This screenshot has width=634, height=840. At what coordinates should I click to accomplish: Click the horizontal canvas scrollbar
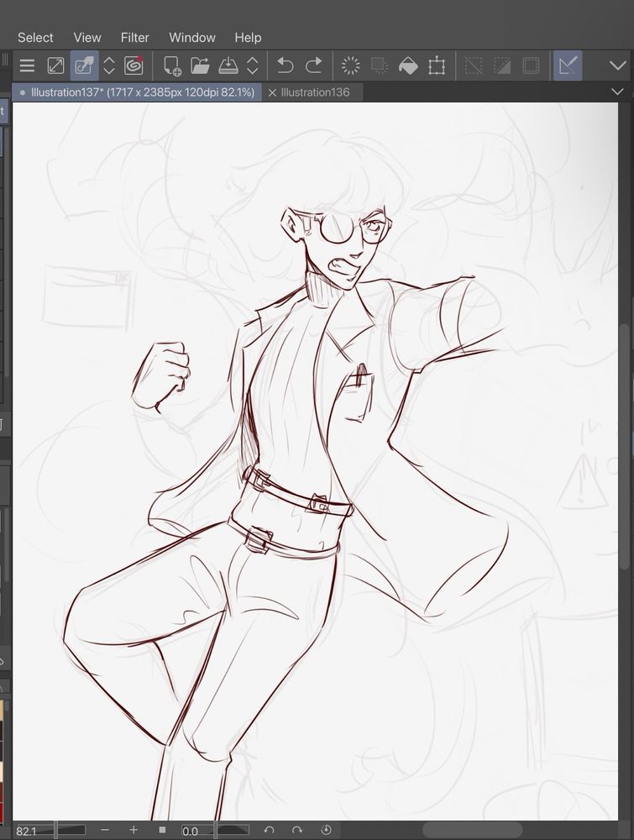(472, 831)
